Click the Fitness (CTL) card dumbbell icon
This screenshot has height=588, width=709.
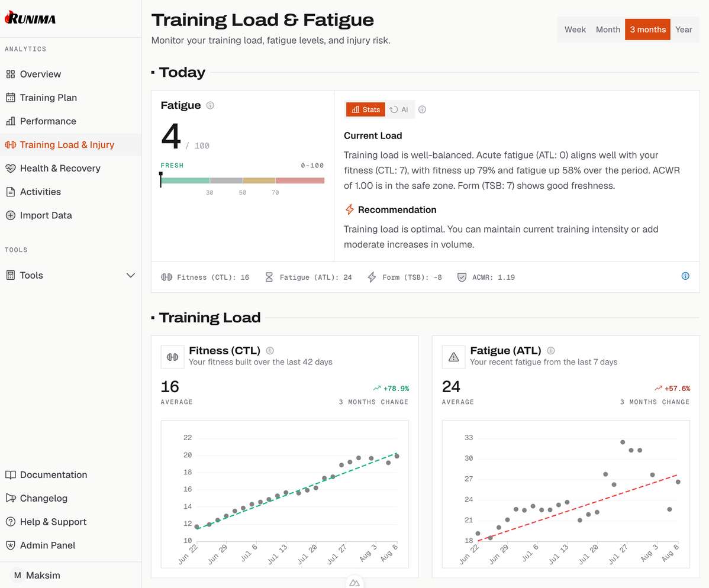pyautogui.click(x=172, y=357)
